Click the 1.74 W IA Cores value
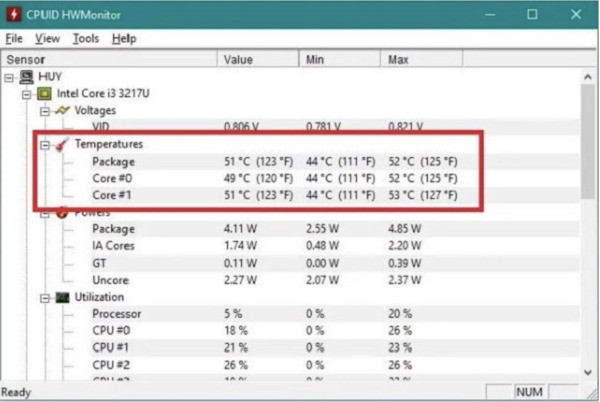 coord(240,246)
